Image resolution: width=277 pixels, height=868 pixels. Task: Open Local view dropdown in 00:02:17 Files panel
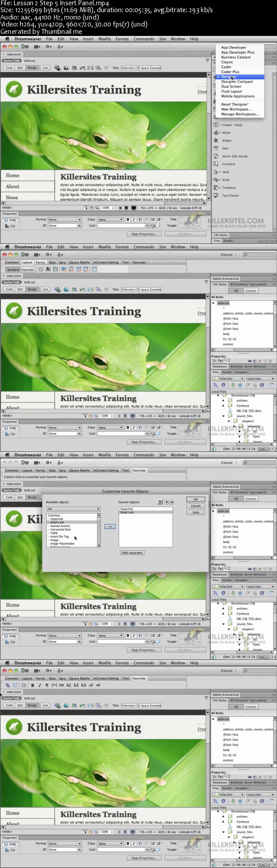click(260, 378)
